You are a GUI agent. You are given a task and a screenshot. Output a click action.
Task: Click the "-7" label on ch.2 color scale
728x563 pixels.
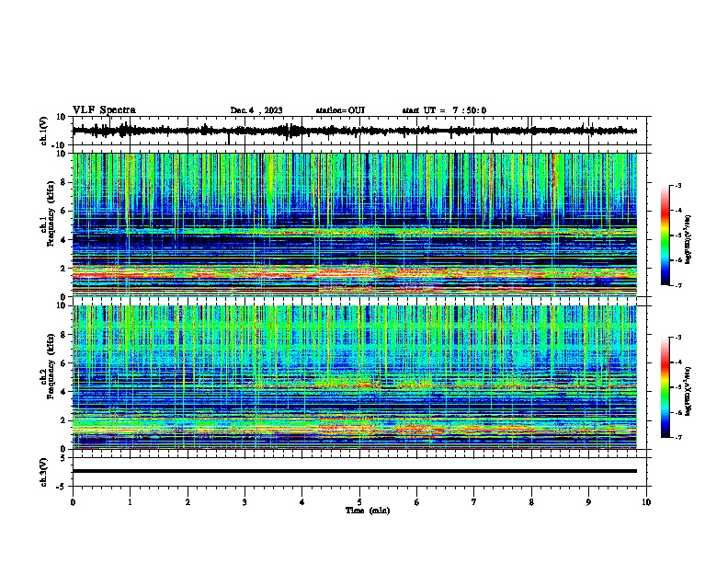point(678,438)
